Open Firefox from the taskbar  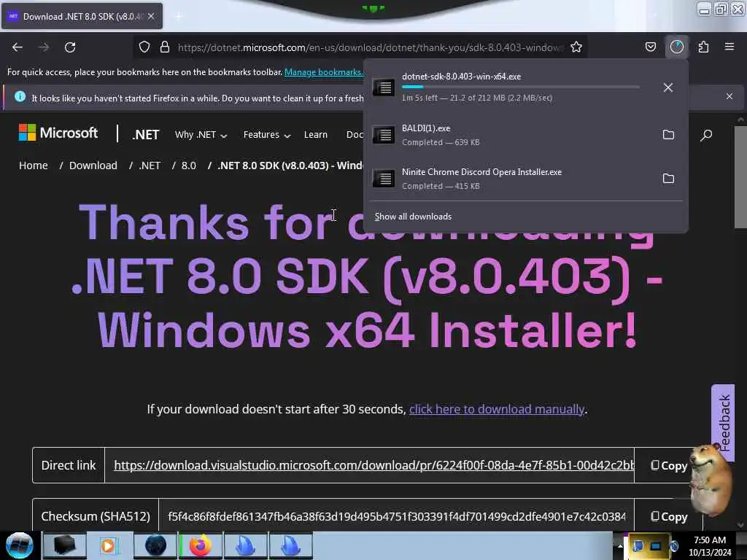click(x=201, y=545)
